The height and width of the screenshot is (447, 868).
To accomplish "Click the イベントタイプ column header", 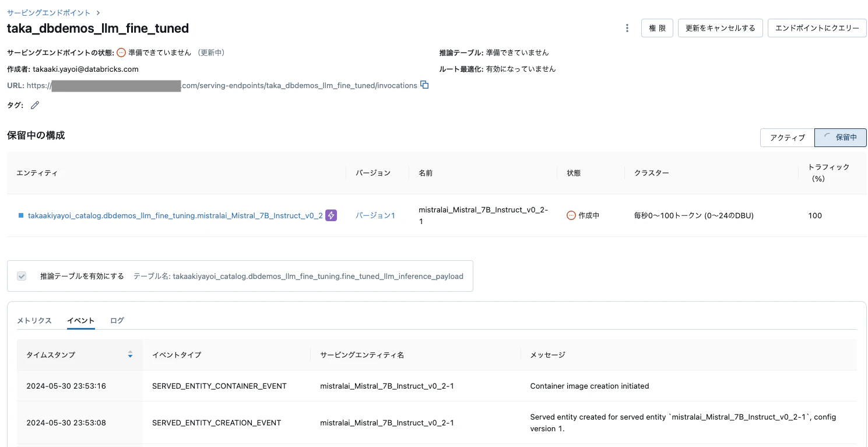I will tap(177, 355).
